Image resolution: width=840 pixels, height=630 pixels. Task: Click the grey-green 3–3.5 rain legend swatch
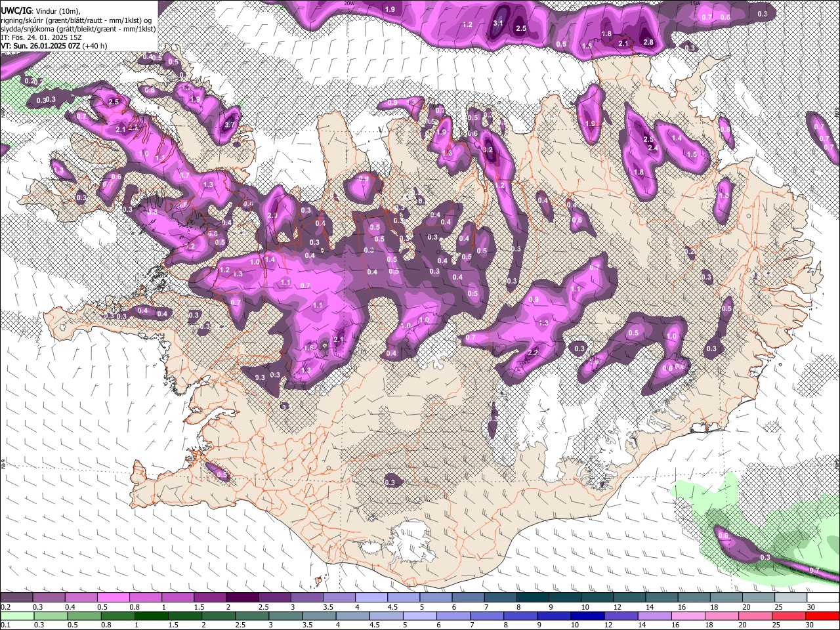285,616
